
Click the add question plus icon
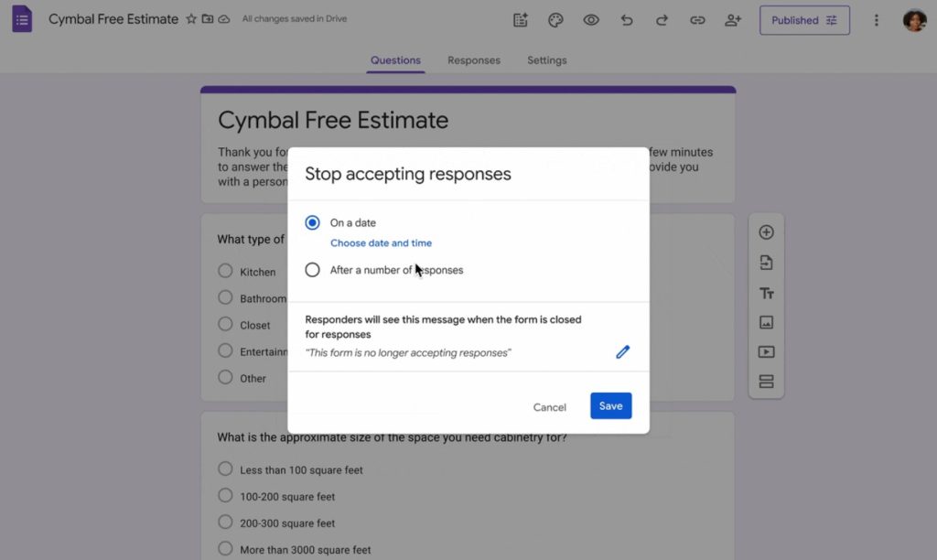[x=767, y=232]
